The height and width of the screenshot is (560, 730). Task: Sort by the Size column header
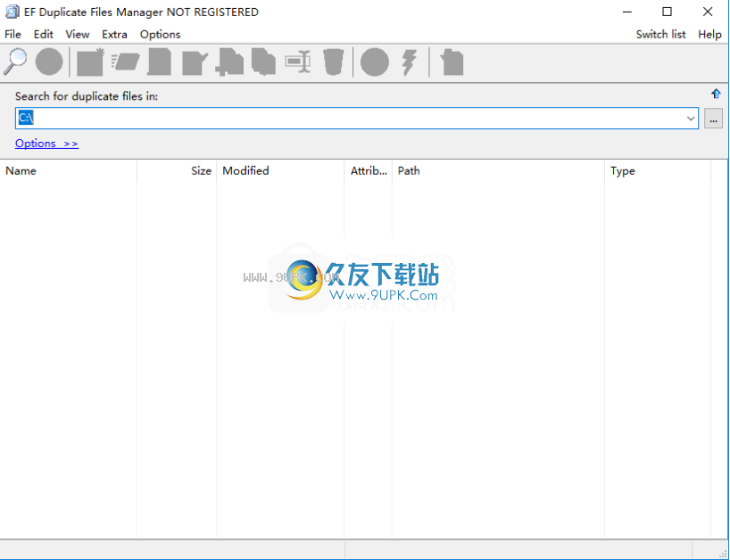177,170
